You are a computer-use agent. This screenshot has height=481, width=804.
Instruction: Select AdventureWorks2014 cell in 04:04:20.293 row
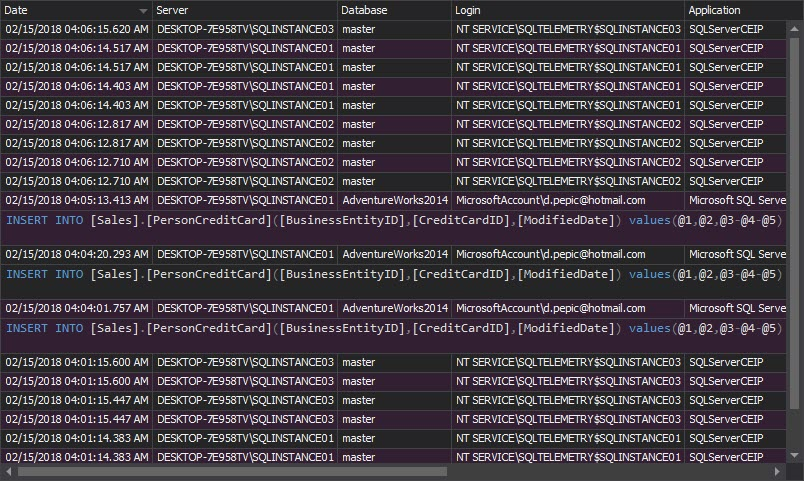pyautogui.click(x=394, y=254)
